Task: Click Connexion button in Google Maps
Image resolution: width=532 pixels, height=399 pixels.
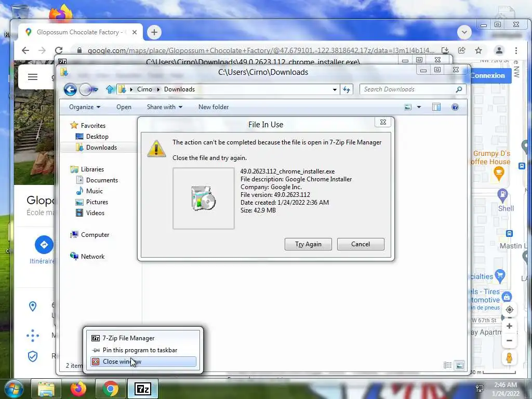Action: tap(487, 75)
